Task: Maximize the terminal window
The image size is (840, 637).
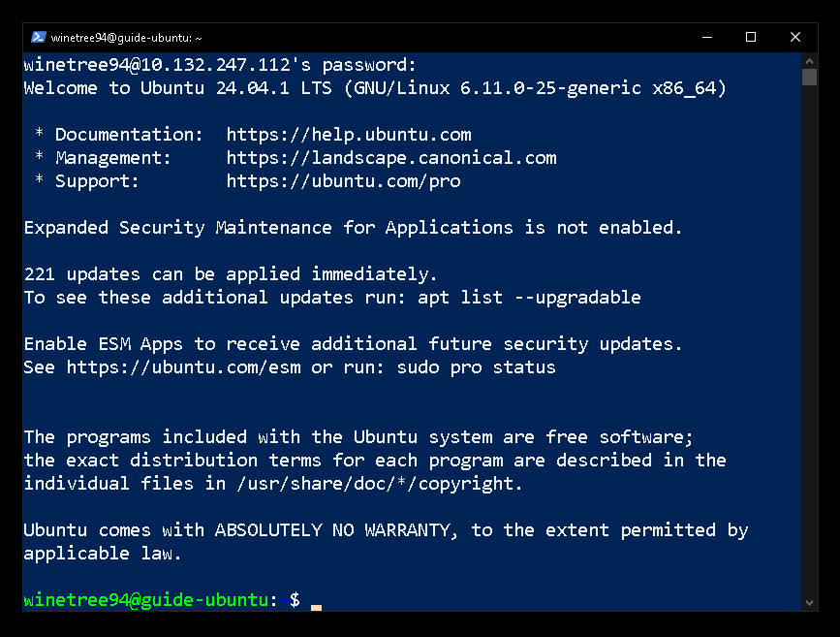Action: click(751, 37)
